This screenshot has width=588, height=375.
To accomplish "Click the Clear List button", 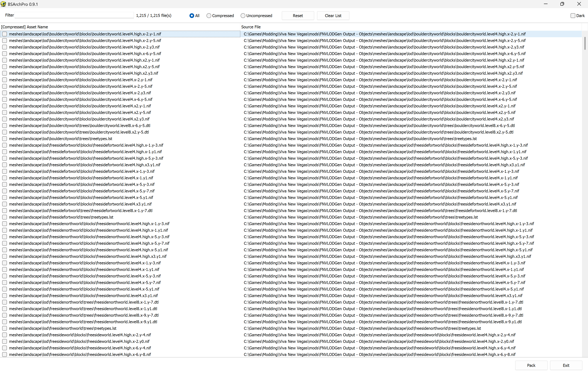I will coord(333,16).
